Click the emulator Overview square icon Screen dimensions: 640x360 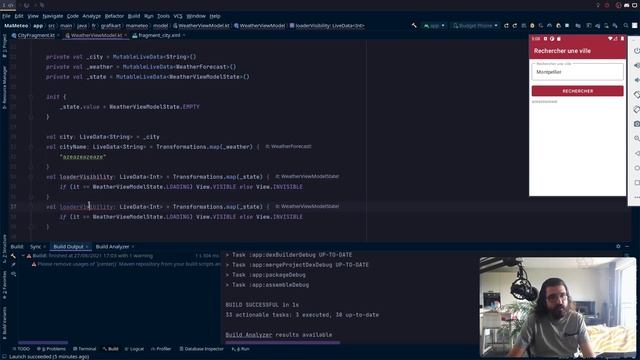(x=636, y=182)
